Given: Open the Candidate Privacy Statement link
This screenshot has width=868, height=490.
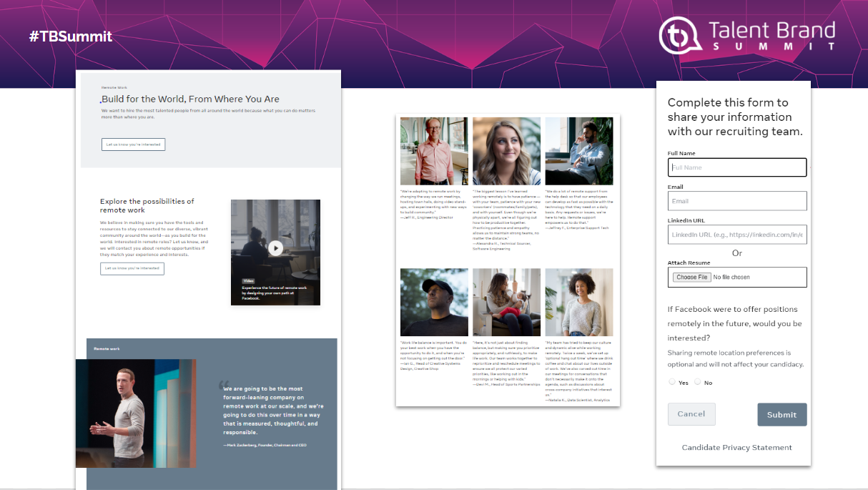Looking at the screenshot, I should [737, 448].
